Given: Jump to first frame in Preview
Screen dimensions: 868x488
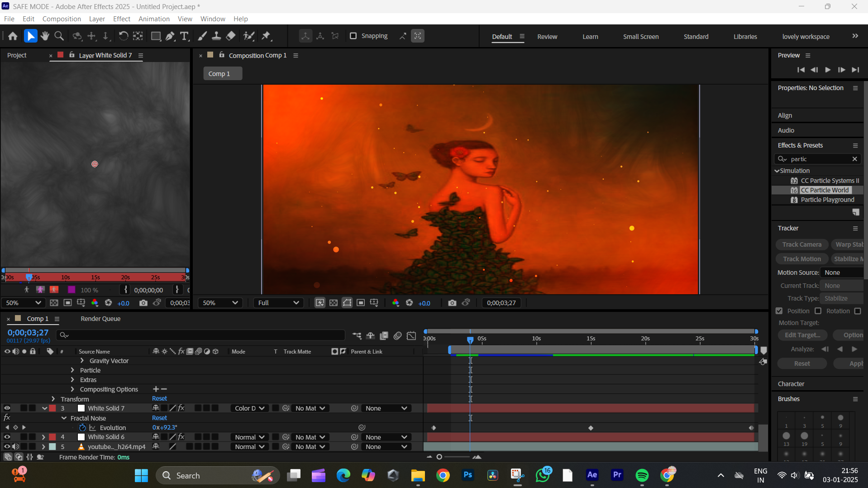Looking at the screenshot, I should [801, 70].
